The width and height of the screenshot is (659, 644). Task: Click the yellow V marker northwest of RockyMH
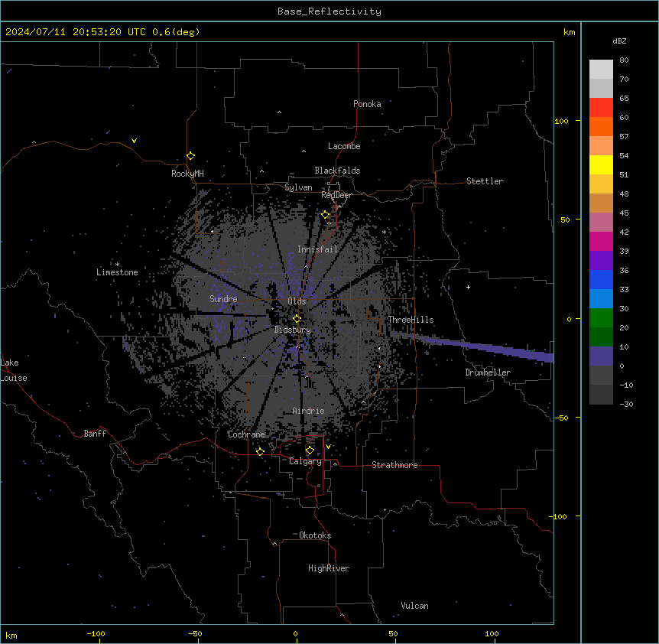(x=134, y=141)
